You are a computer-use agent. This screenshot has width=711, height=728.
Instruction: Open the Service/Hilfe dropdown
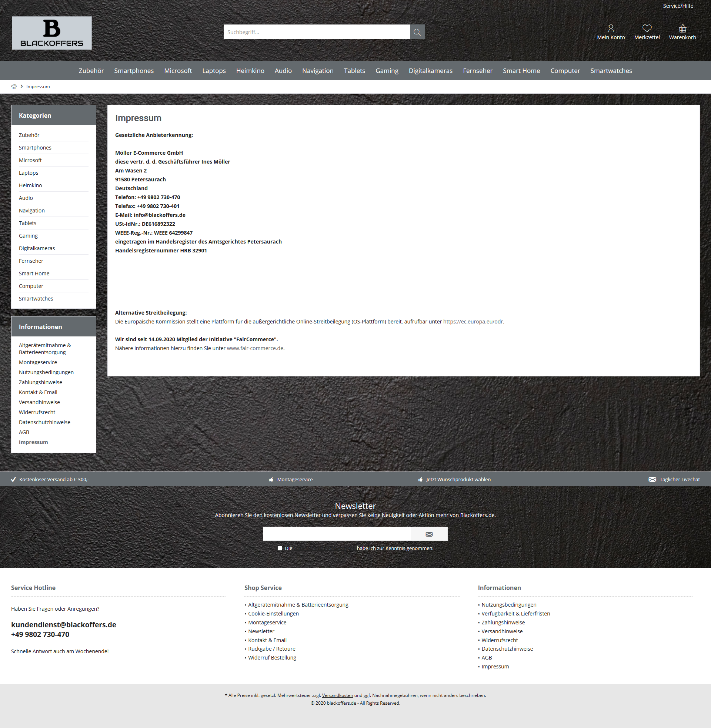(x=678, y=6)
